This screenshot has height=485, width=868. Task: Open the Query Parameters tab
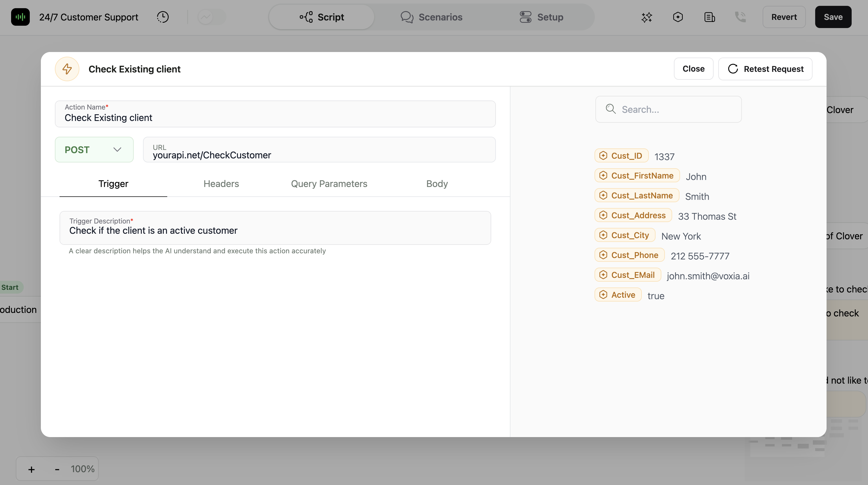coord(329,184)
